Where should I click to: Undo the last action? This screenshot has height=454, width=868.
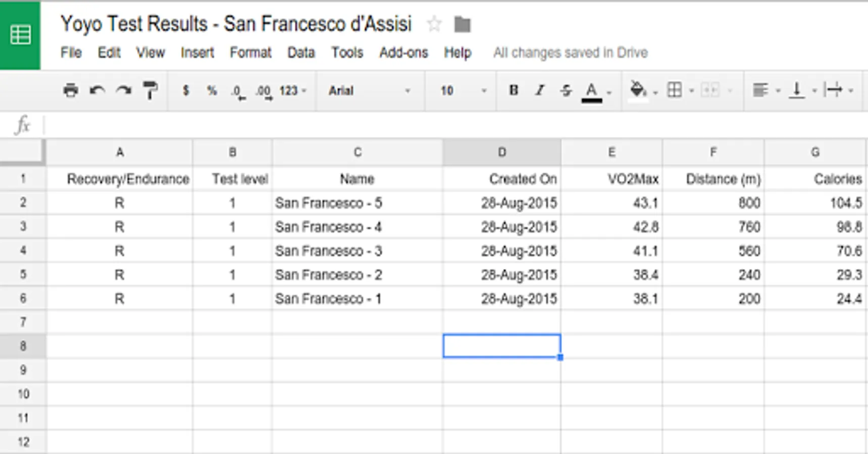[97, 90]
